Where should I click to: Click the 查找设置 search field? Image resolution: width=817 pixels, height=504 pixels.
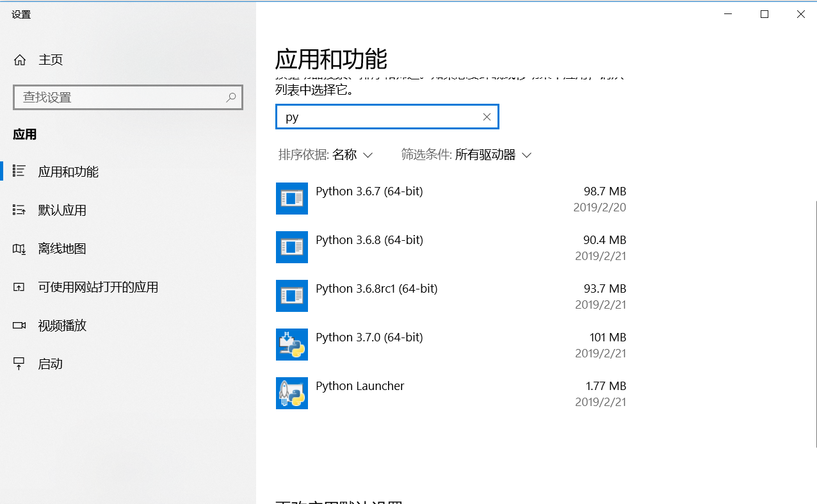click(128, 97)
